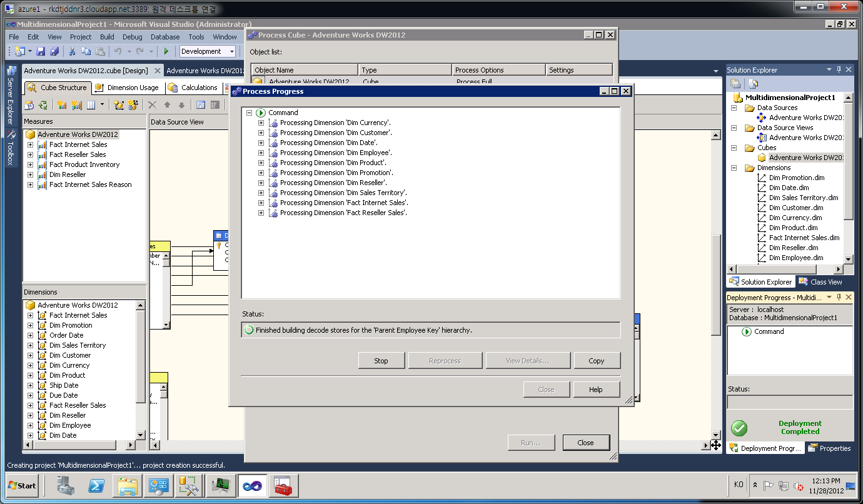Collapse the Cubes folder in Solution Explorer
Screen dimensions: 863x504
click(735, 148)
